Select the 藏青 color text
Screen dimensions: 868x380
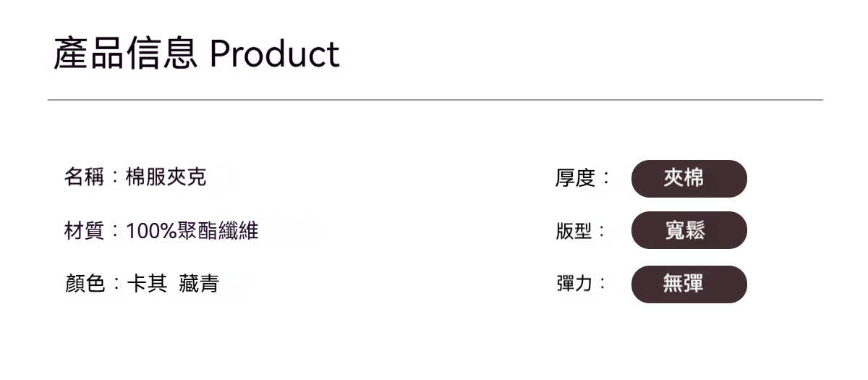coord(198,284)
